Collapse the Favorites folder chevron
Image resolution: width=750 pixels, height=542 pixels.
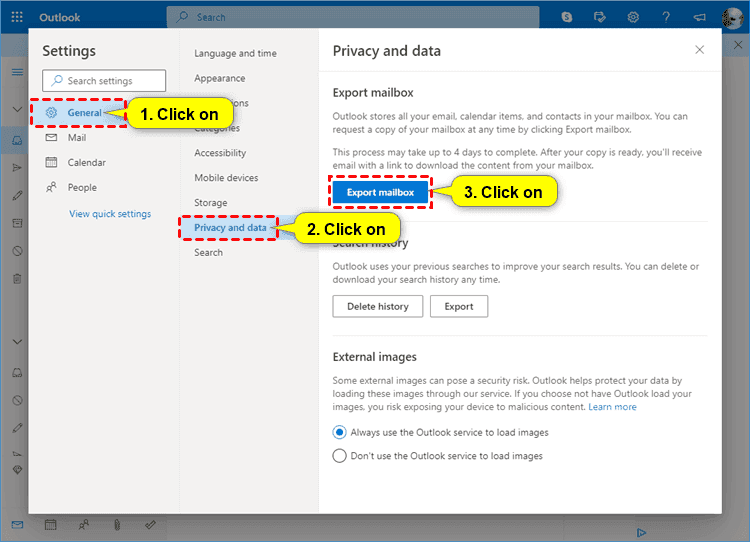pos(17,109)
